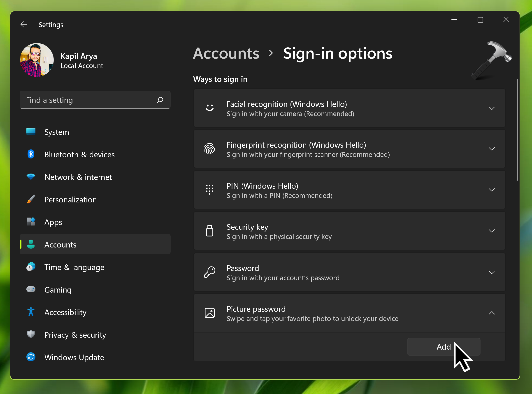Go to Accounts breadcrumb link
This screenshot has width=532, height=394.
coord(226,53)
